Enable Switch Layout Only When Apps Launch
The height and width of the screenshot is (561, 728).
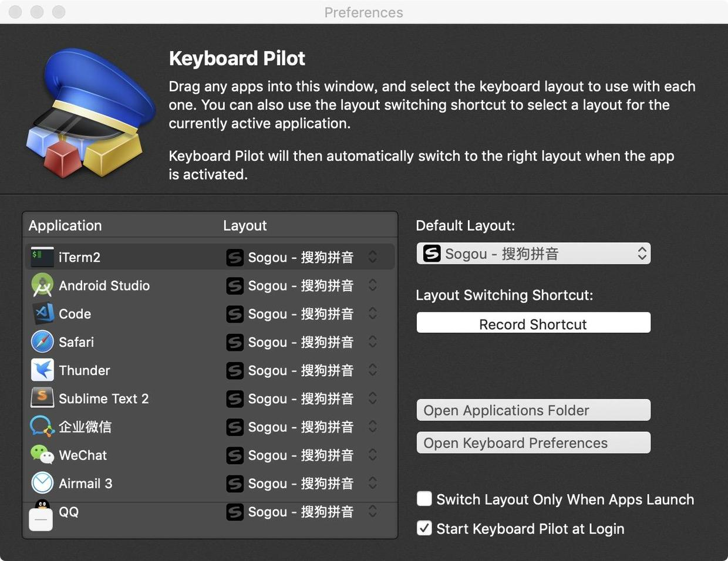424,499
